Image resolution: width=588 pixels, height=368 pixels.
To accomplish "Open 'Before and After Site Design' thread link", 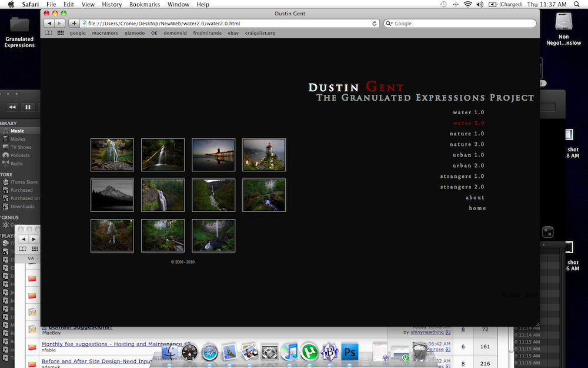I will coord(97,362).
